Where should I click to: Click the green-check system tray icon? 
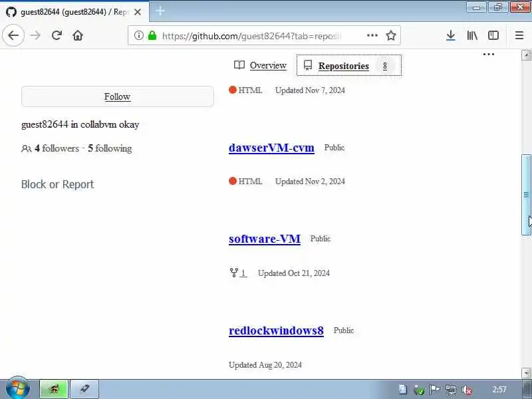click(419, 390)
